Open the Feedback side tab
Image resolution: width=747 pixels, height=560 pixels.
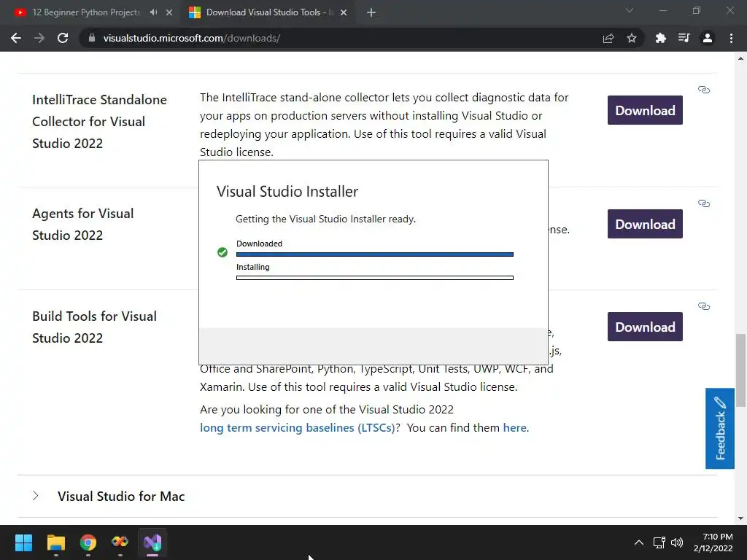pyautogui.click(x=720, y=428)
